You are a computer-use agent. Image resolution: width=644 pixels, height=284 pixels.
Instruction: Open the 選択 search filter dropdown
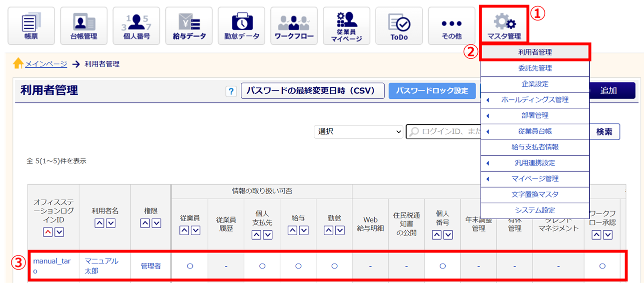358,132
